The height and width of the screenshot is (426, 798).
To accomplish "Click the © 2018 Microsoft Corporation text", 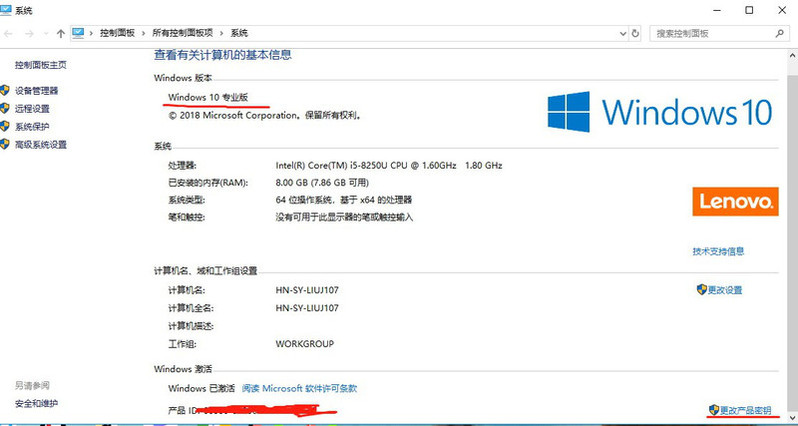I will click(265, 116).
